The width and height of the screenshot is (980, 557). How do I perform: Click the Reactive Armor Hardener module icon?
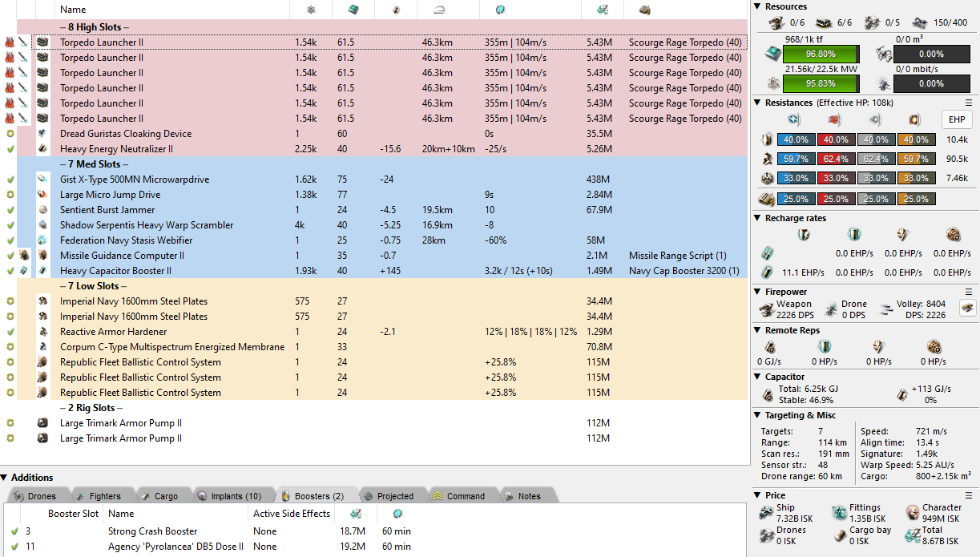tap(42, 332)
